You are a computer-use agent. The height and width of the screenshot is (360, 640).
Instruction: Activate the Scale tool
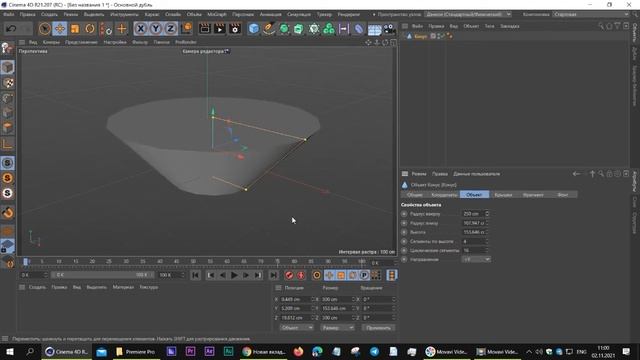pos(75,29)
